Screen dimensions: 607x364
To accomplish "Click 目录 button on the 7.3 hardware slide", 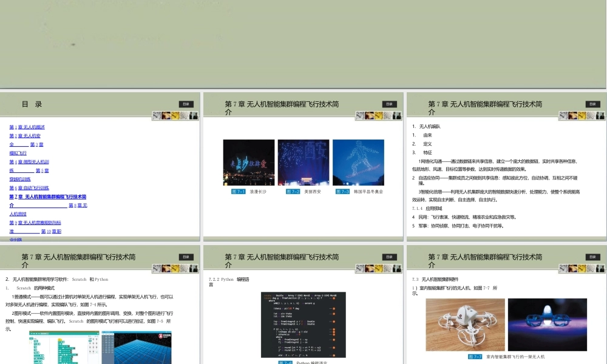I will tap(592, 257).
